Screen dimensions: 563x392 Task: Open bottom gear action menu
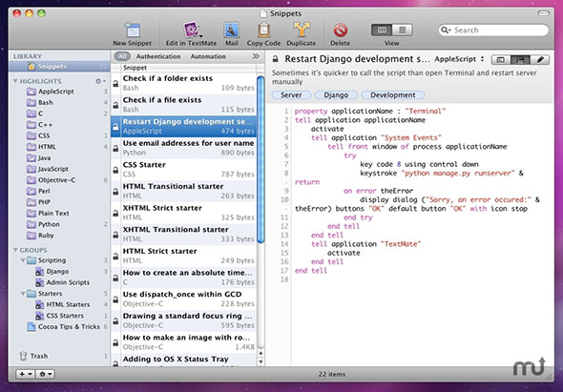click(45, 374)
